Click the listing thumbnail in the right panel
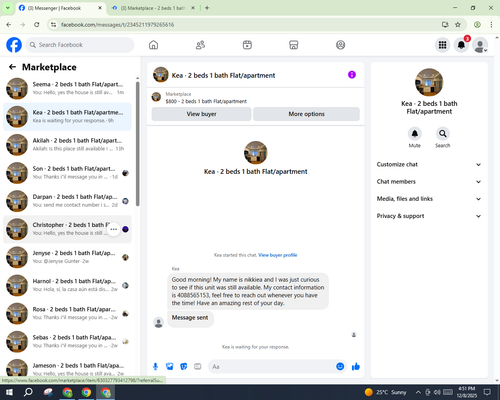 tap(429, 82)
